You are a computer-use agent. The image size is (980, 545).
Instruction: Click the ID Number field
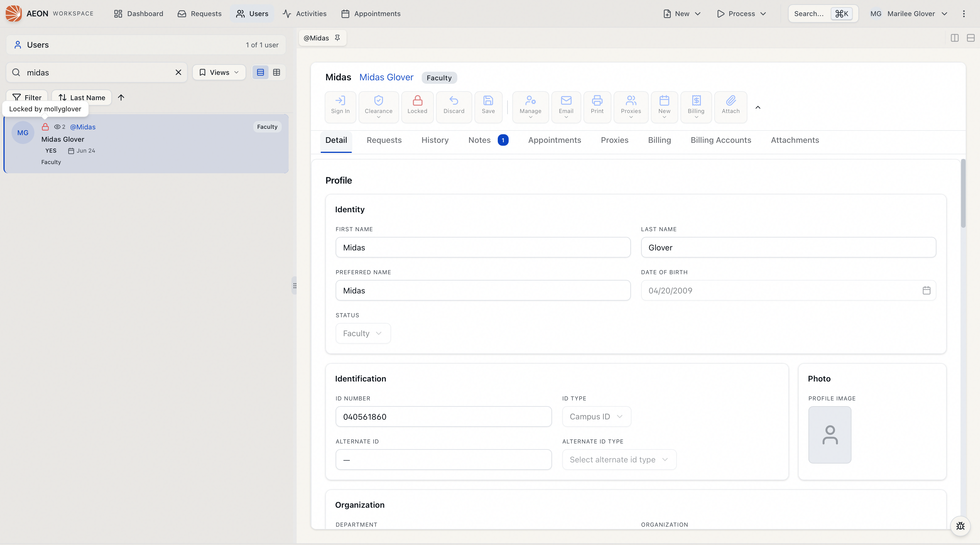443,416
